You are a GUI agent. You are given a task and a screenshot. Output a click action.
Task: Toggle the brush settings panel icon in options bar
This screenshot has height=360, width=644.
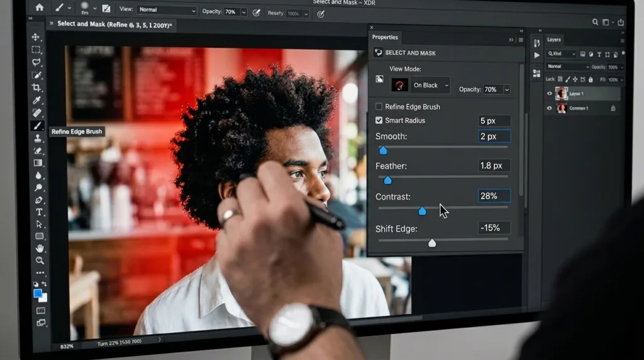[106, 9]
